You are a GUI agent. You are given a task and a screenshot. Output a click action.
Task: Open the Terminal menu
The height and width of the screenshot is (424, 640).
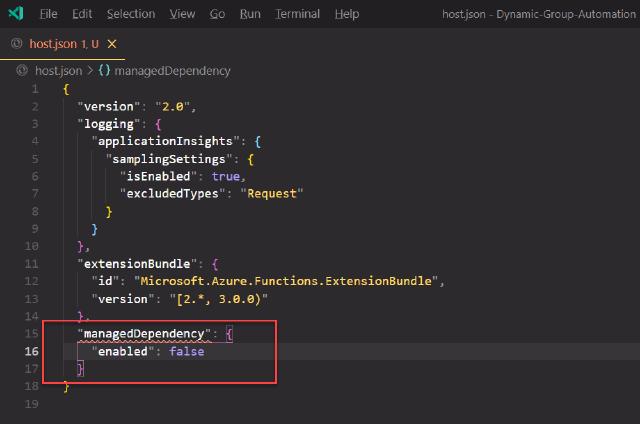click(x=298, y=14)
